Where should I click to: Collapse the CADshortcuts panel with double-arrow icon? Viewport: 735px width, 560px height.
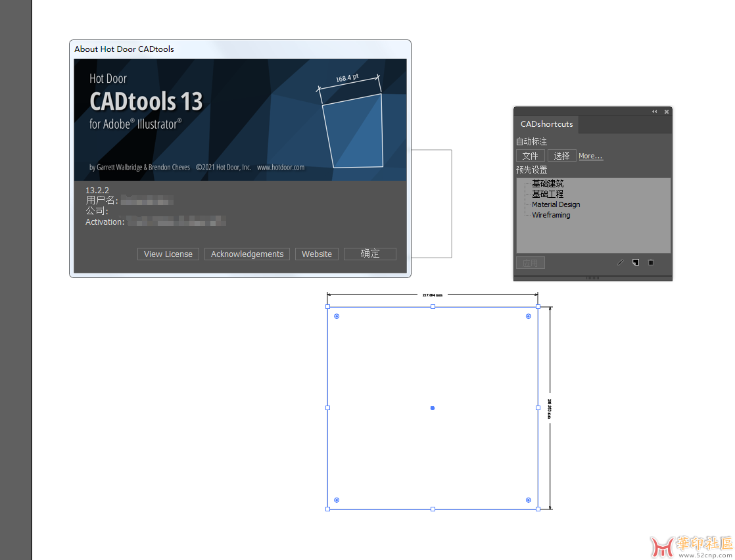coord(654,112)
